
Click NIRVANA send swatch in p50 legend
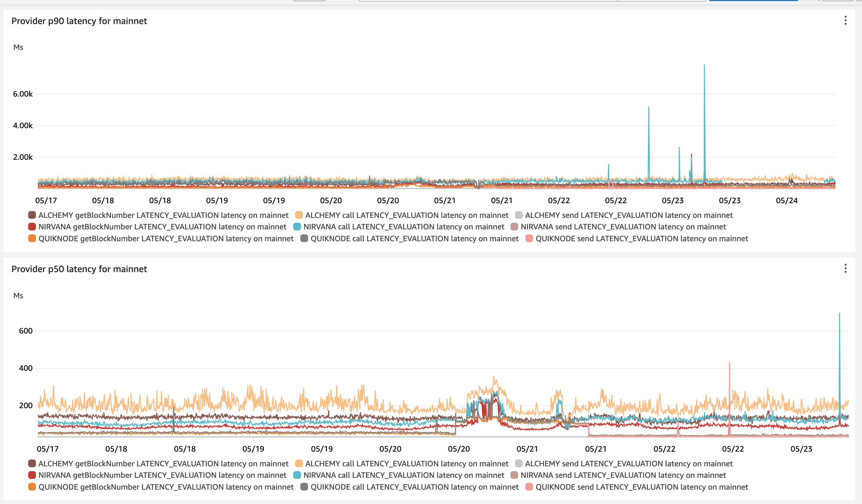click(514, 475)
